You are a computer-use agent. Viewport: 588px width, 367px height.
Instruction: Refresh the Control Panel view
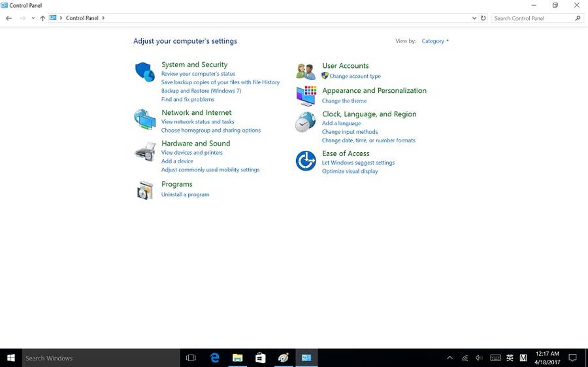pyautogui.click(x=483, y=18)
